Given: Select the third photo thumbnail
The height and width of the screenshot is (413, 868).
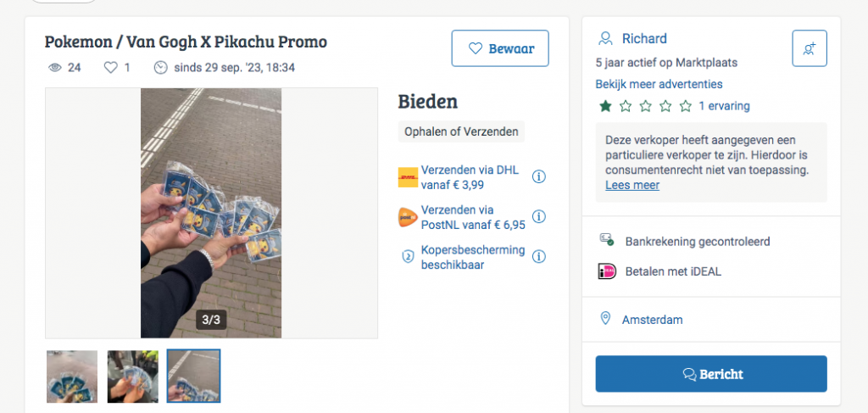Looking at the screenshot, I should click(193, 376).
